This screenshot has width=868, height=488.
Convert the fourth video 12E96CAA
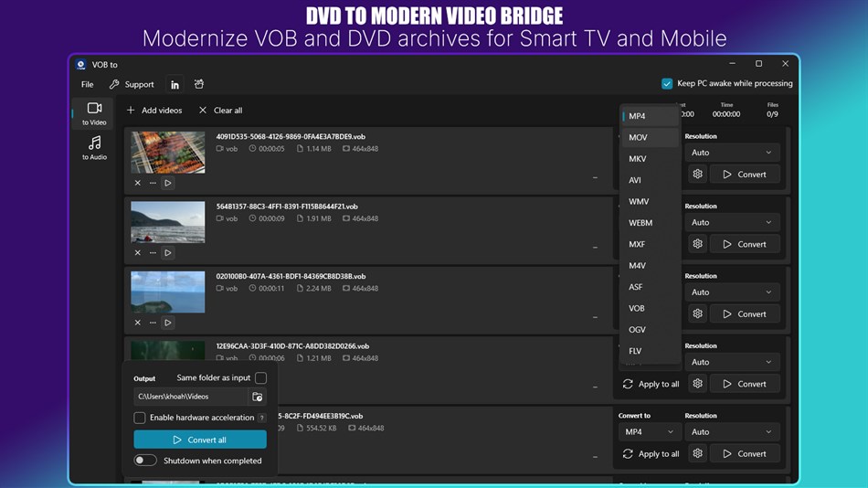pyautogui.click(x=745, y=383)
